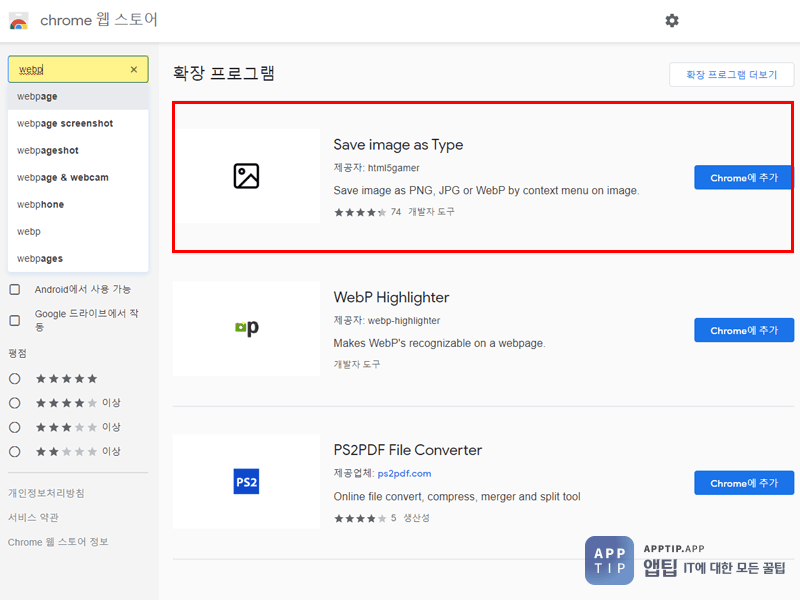
Task: Clear the search box with the X
Action: point(134,69)
